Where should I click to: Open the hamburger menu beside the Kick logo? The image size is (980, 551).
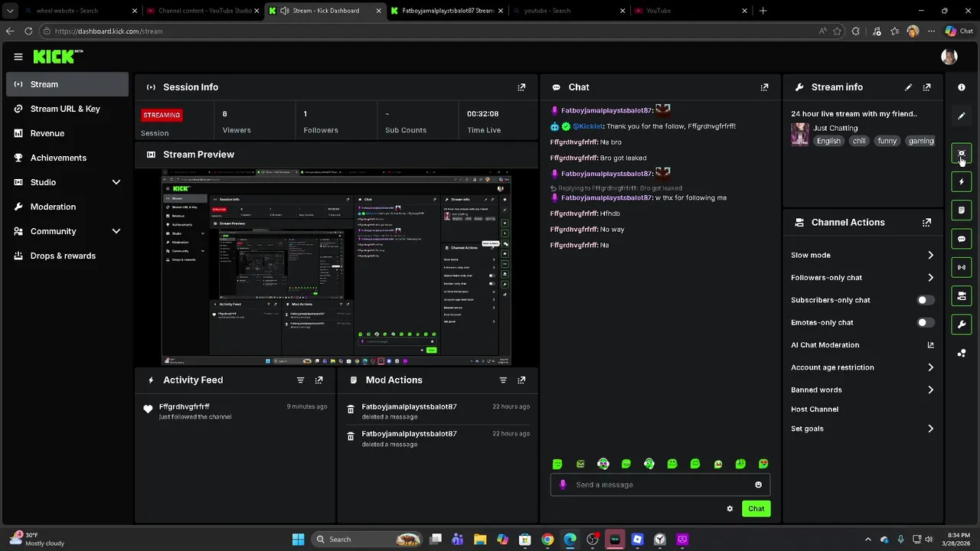18,57
